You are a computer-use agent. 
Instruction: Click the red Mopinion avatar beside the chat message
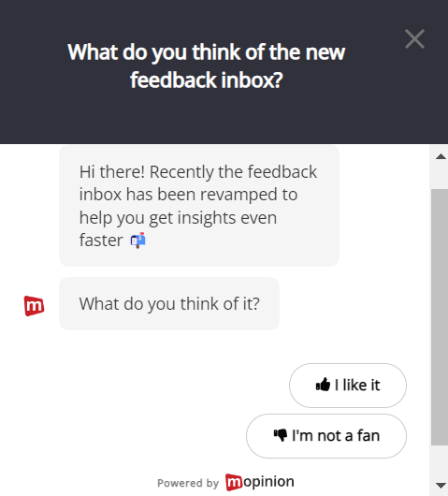[x=35, y=306]
